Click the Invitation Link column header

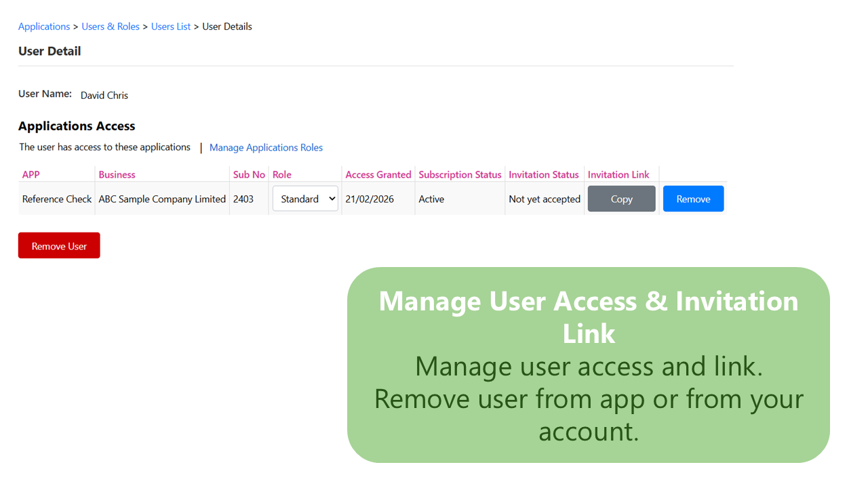(x=619, y=174)
